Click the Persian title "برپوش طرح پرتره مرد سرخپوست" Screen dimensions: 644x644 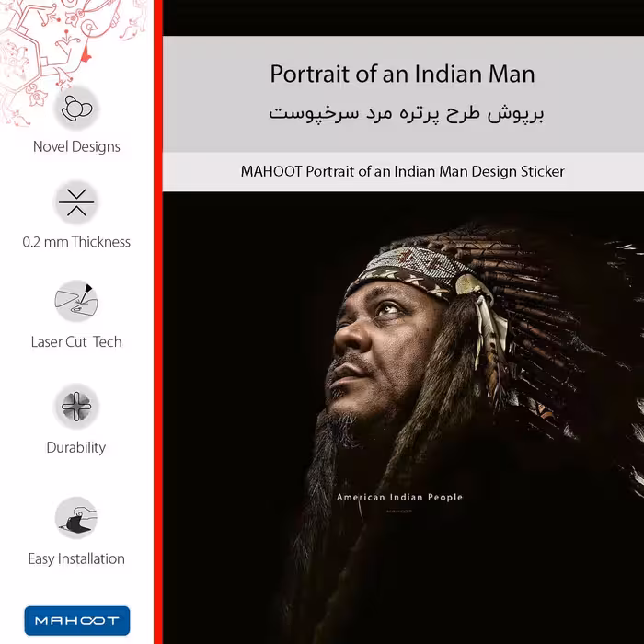click(407, 113)
